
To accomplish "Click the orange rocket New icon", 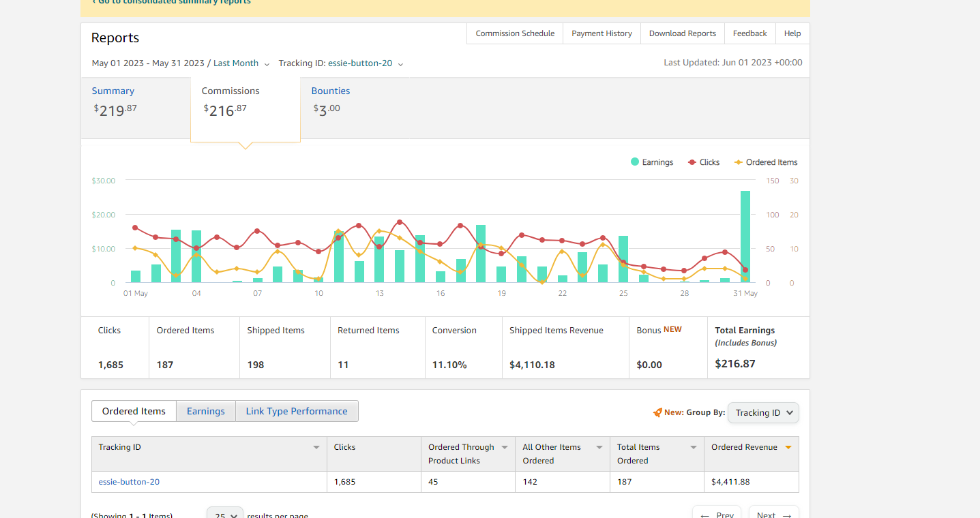I will (x=657, y=412).
